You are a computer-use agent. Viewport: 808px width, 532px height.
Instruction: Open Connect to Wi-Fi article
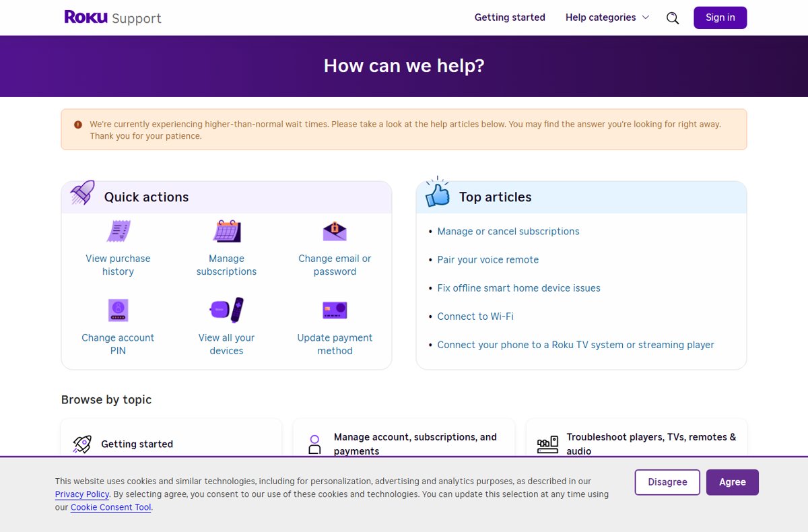[475, 316]
